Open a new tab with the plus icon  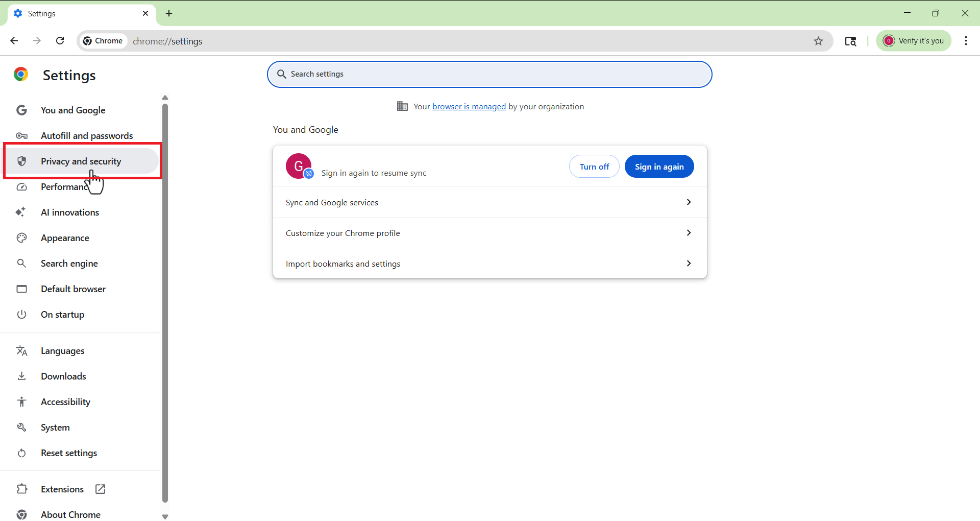click(169, 13)
